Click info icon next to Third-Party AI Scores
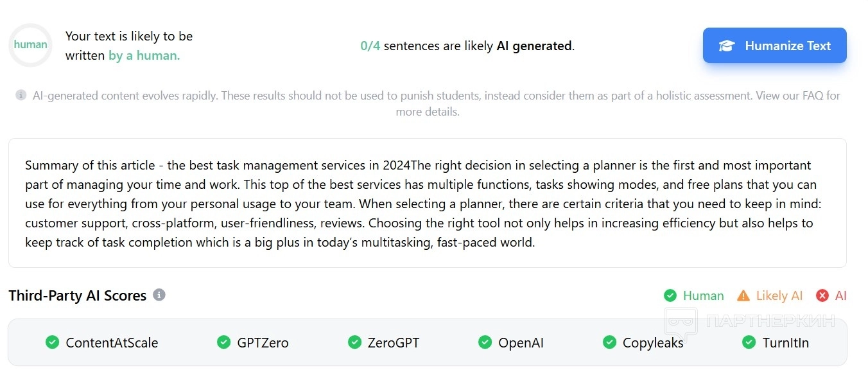868x377 pixels. click(x=159, y=295)
